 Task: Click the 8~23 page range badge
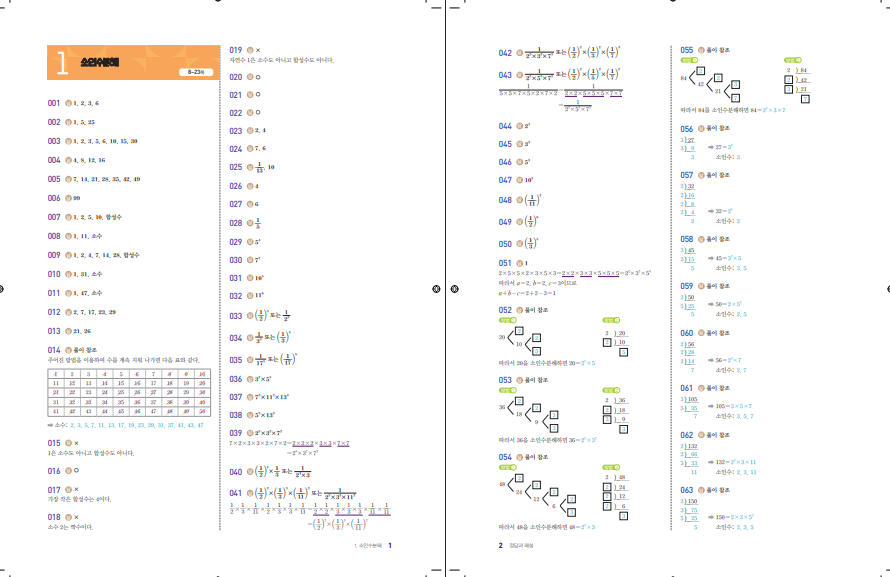click(x=196, y=73)
